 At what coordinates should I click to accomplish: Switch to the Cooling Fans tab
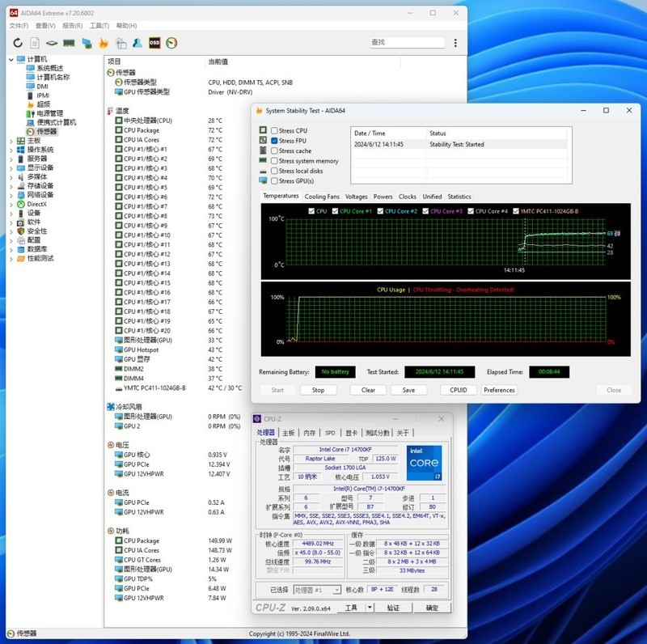[x=322, y=197]
